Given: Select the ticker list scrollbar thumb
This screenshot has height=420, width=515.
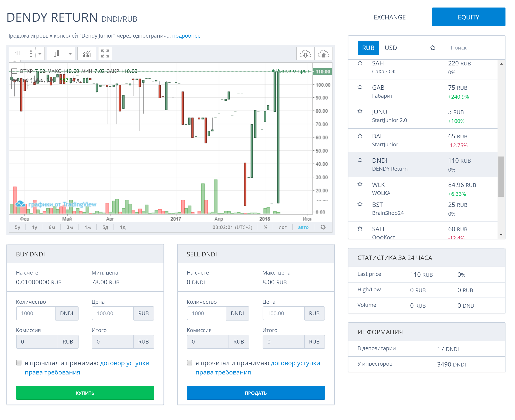Looking at the screenshot, I should [x=502, y=177].
